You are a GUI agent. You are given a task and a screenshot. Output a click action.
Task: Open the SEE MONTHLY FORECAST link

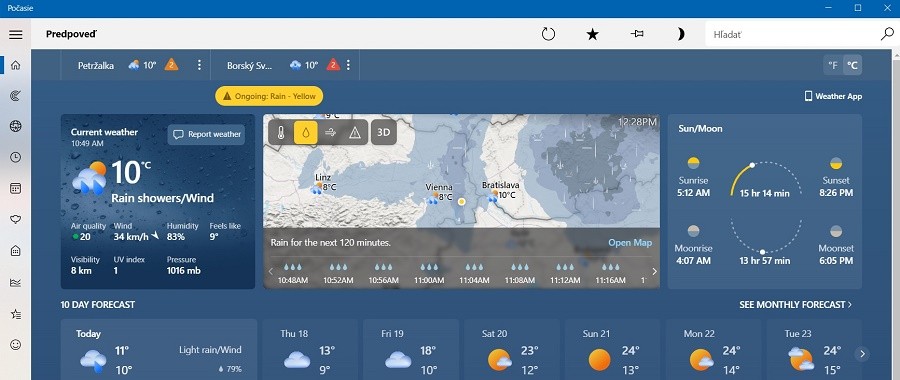796,304
